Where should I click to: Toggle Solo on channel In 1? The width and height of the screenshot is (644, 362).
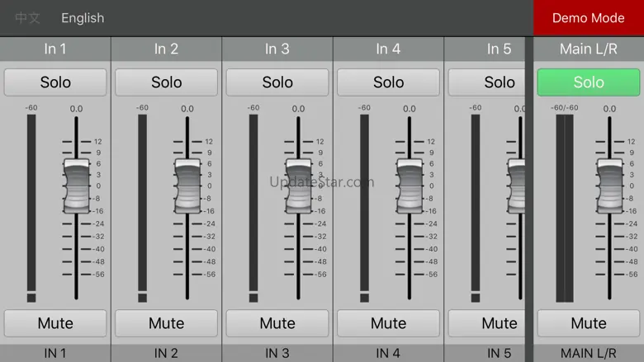55,82
